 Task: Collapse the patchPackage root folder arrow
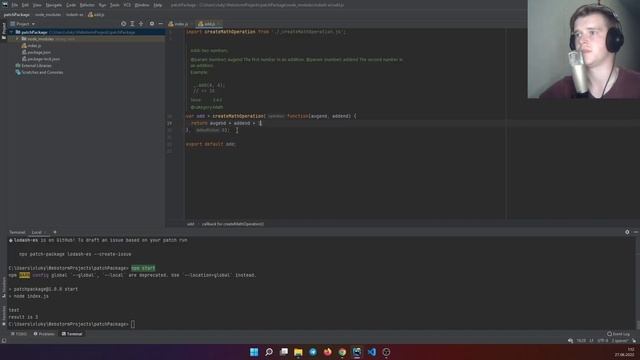pyautogui.click(x=11, y=32)
